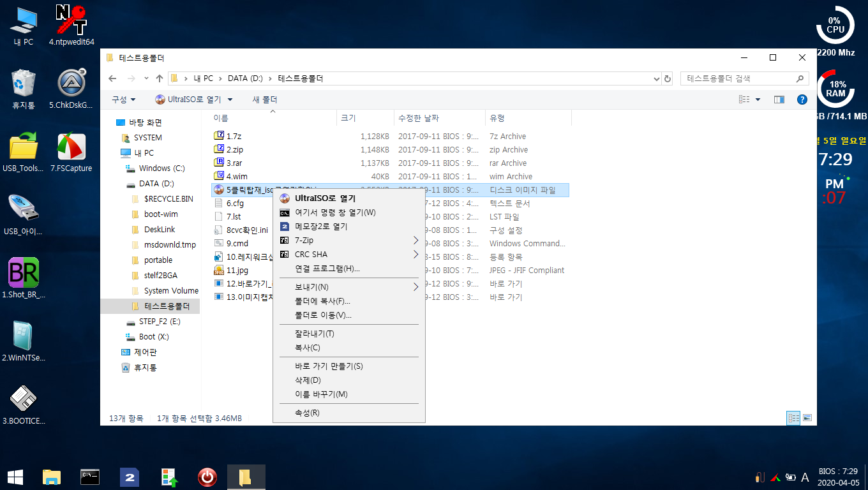
Task: Choose 여기서 명령 창 열기(W) in the context menu
Action: click(348, 212)
